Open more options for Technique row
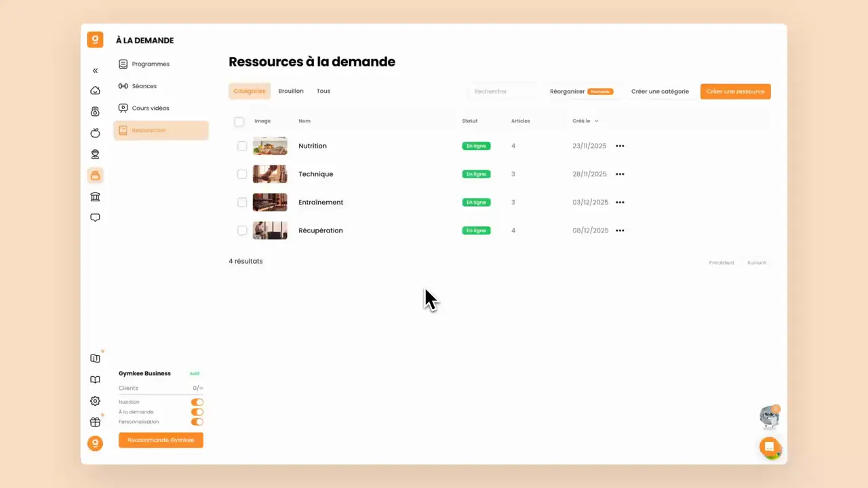This screenshot has width=868, height=488. 620,174
